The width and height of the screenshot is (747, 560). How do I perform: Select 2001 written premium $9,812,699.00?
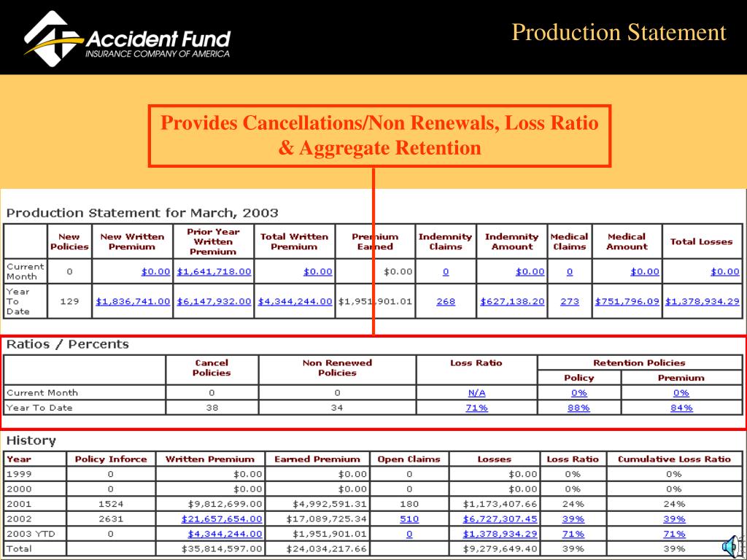coord(225,504)
